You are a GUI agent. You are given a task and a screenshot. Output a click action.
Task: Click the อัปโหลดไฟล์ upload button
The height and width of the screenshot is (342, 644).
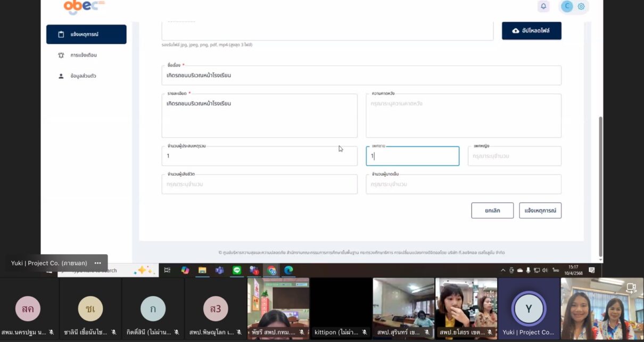(531, 31)
